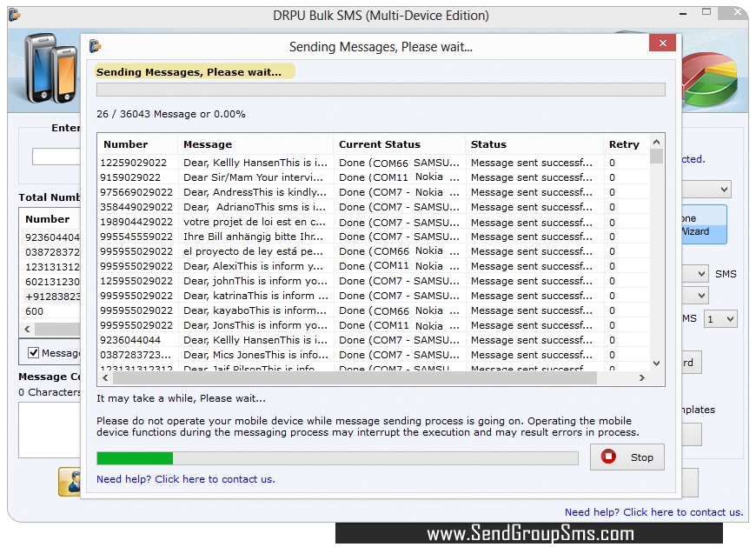Click message 'Dear, kayaboThis is inform...'
The image size is (756, 547).
point(255,310)
